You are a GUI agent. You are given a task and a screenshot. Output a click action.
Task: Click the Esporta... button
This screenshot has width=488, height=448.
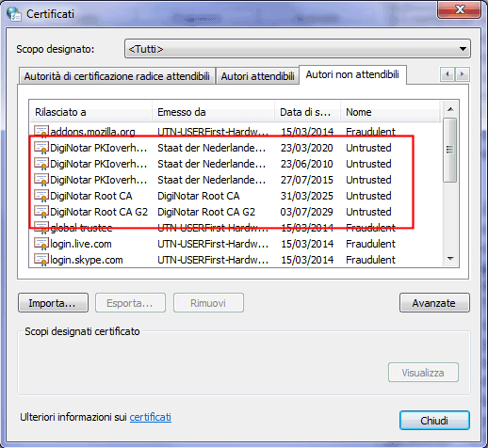coord(130,303)
